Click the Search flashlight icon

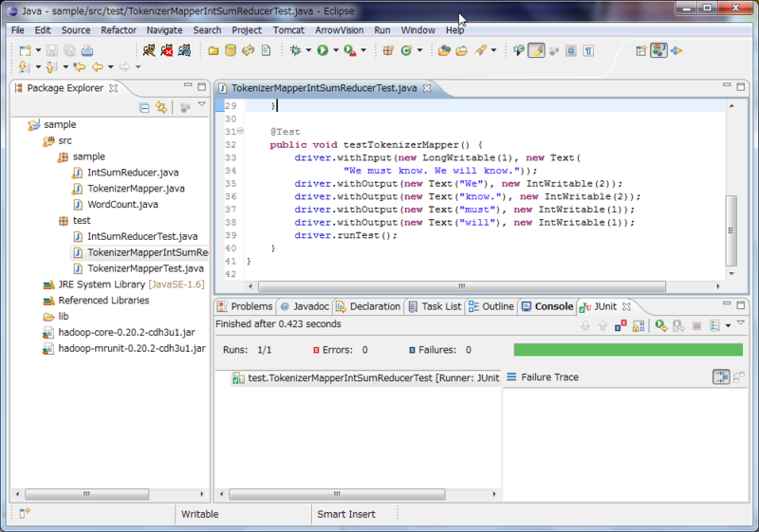[x=480, y=50]
